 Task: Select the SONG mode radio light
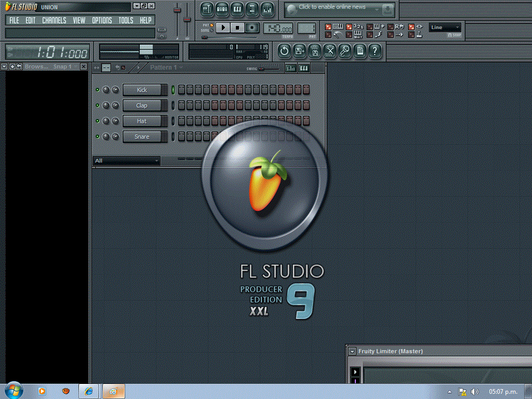(x=212, y=31)
